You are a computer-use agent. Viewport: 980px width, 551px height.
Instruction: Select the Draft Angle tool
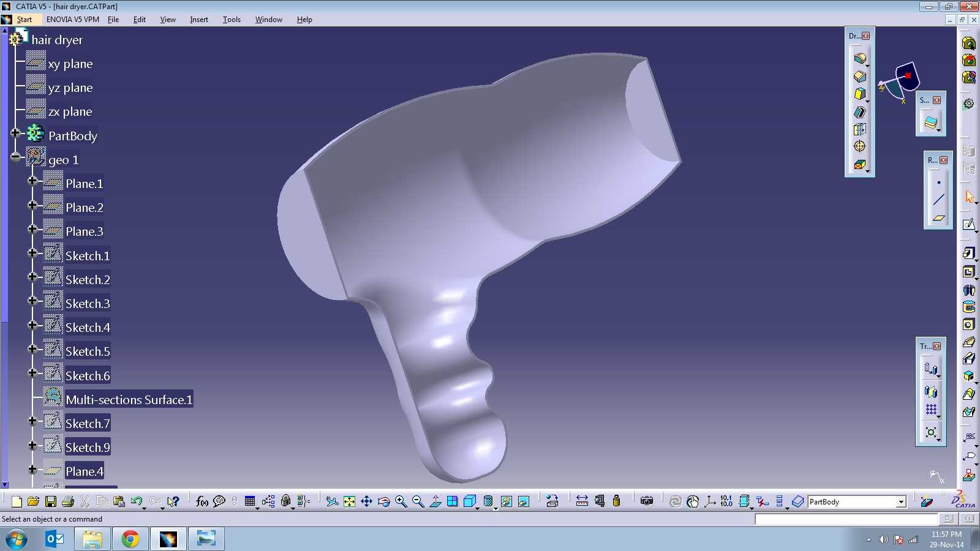pyautogui.click(x=859, y=94)
